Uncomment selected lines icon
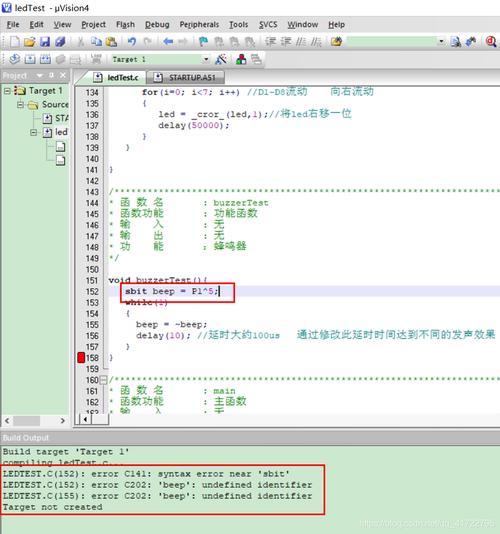Screen dimensions: 500x534 pyautogui.click(x=316, y=42)
